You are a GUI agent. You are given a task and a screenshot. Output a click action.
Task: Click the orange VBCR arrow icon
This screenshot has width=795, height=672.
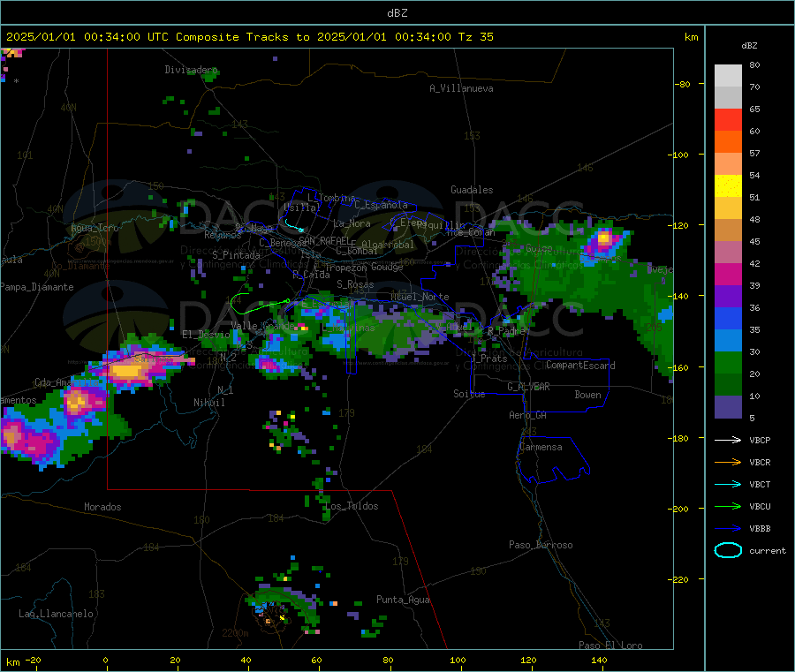coord(728,462)
